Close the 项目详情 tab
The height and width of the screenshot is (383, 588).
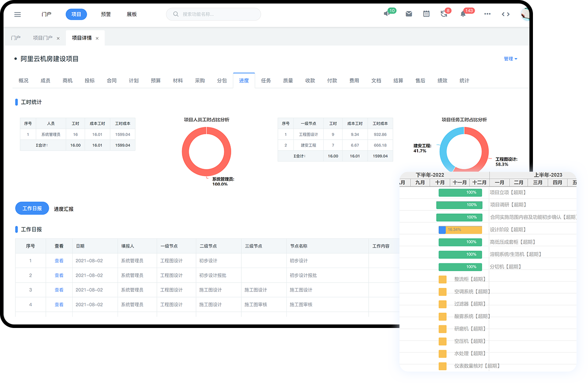97,38
